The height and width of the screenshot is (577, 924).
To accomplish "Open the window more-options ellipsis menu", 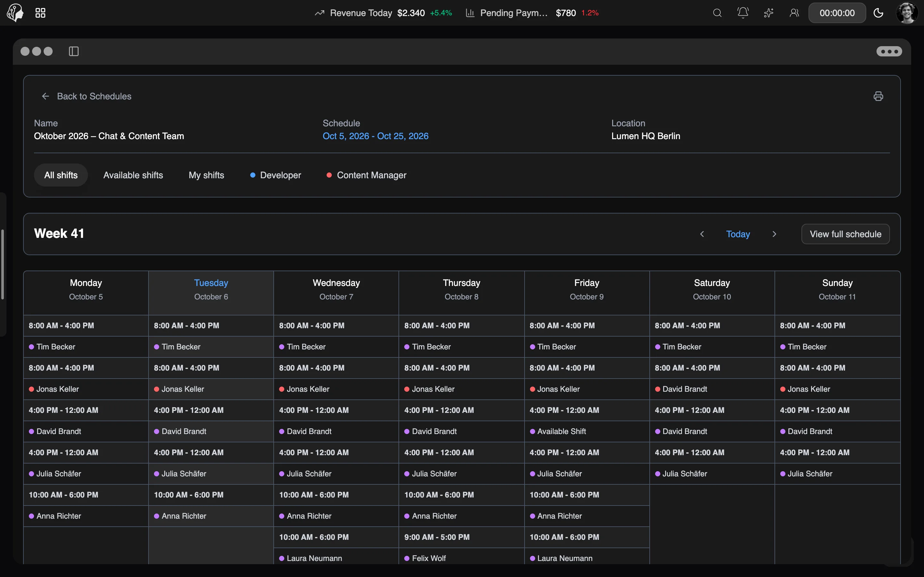I will click(889, 51).
